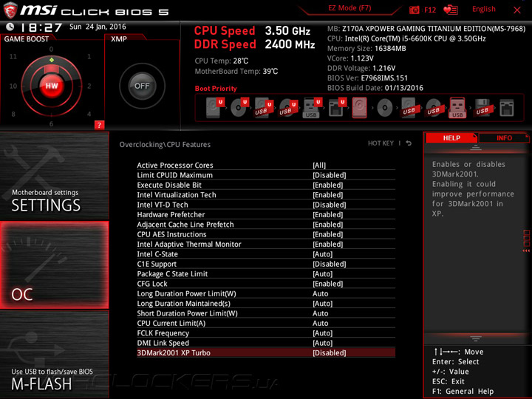Screen dimensions: 532x399
Task: Change Intel VT-D Tech value [Disabled]
Action: (329, 205)
